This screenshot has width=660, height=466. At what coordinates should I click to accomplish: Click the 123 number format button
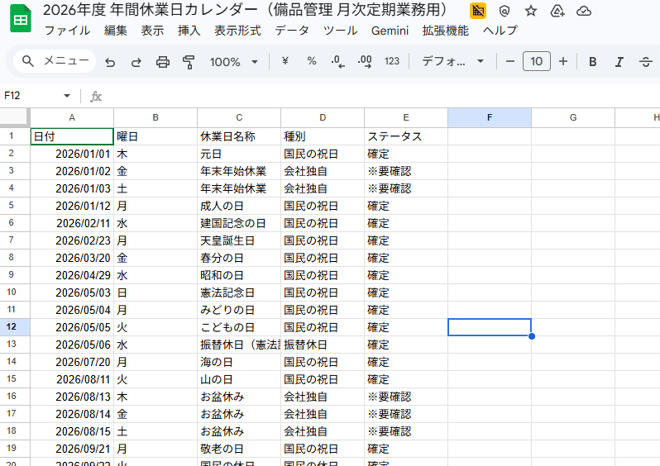pos(392,62)
